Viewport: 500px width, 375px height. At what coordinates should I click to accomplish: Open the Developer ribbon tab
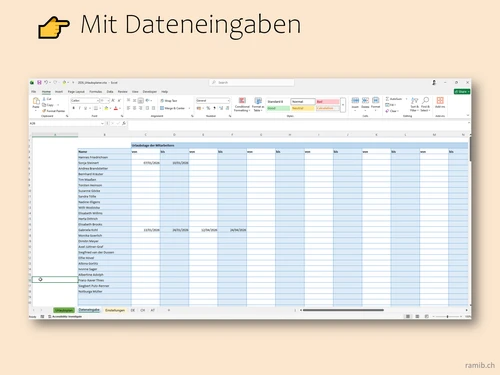[150, 92]
